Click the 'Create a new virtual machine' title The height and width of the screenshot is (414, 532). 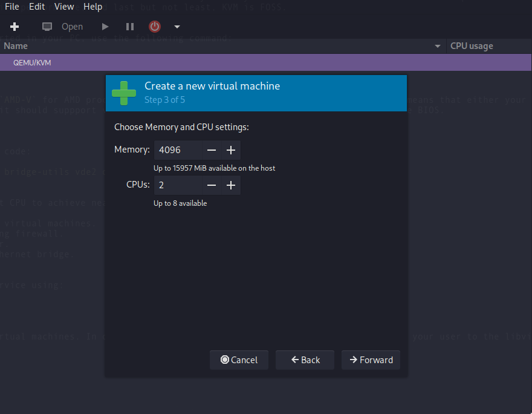pyautogui.click(x=212, y=86)
